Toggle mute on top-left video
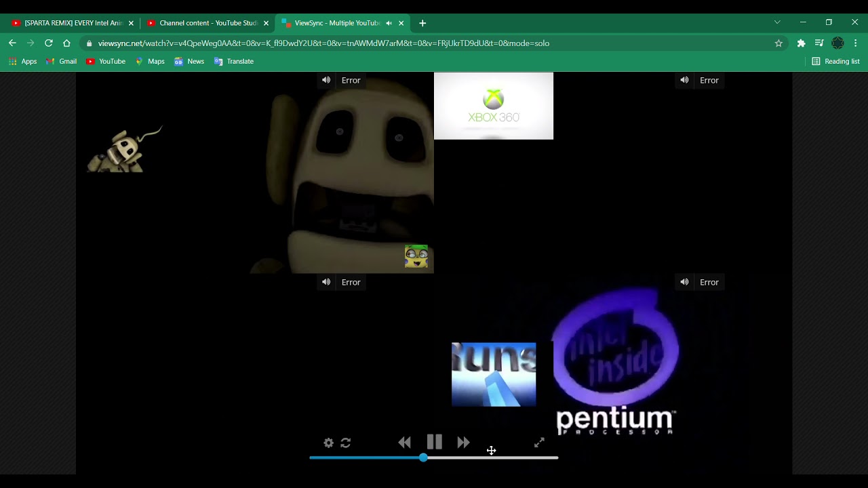Screen dimensions: 868x488 [x=326, y=80]
